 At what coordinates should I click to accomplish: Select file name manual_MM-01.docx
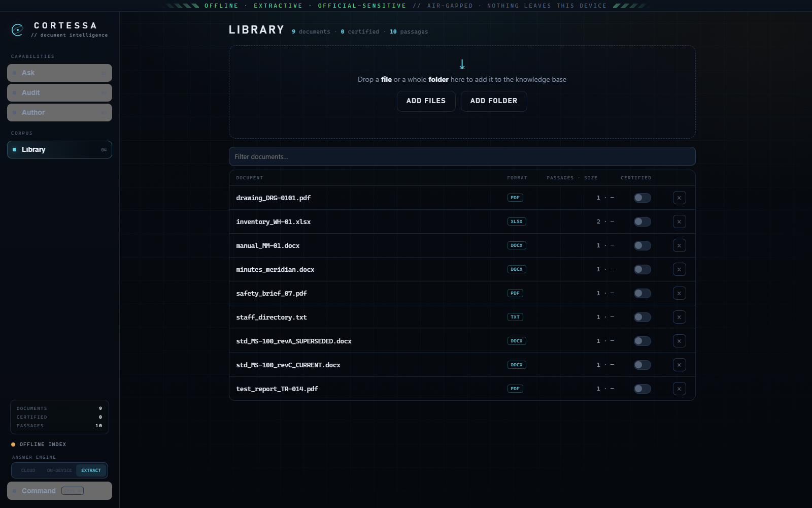tap(267, 245)
